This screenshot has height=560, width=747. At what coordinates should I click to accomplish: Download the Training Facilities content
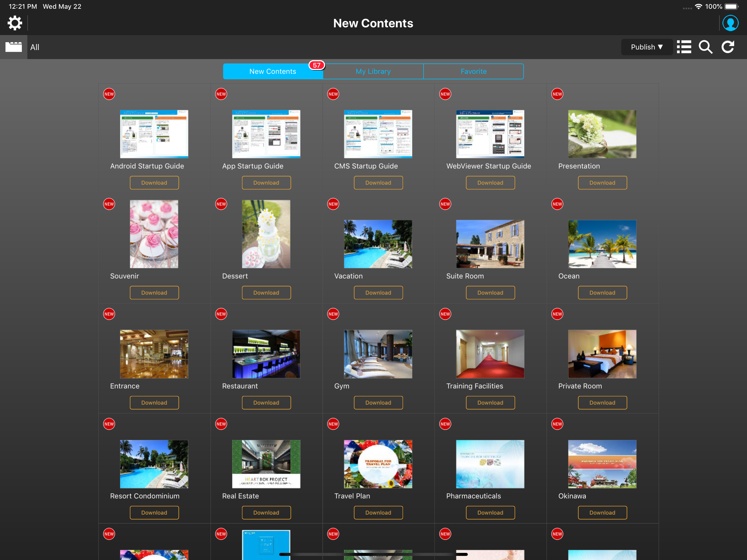click(x=490, y=402)
